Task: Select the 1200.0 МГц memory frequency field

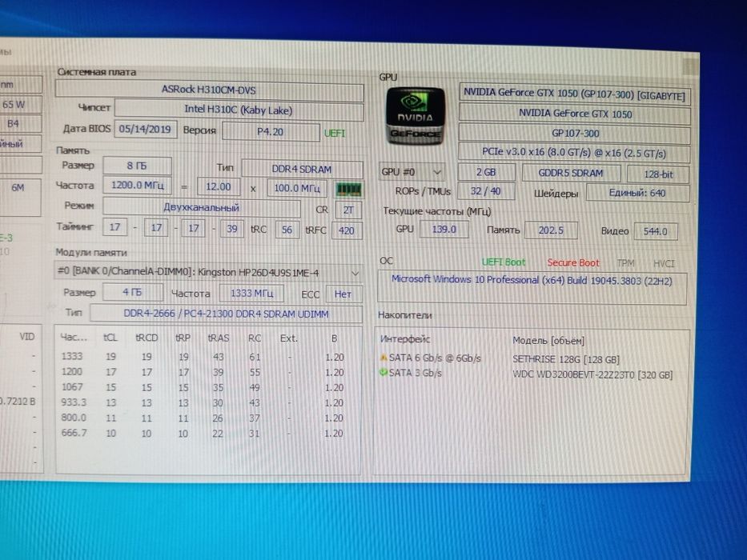Action: [137, 185]
